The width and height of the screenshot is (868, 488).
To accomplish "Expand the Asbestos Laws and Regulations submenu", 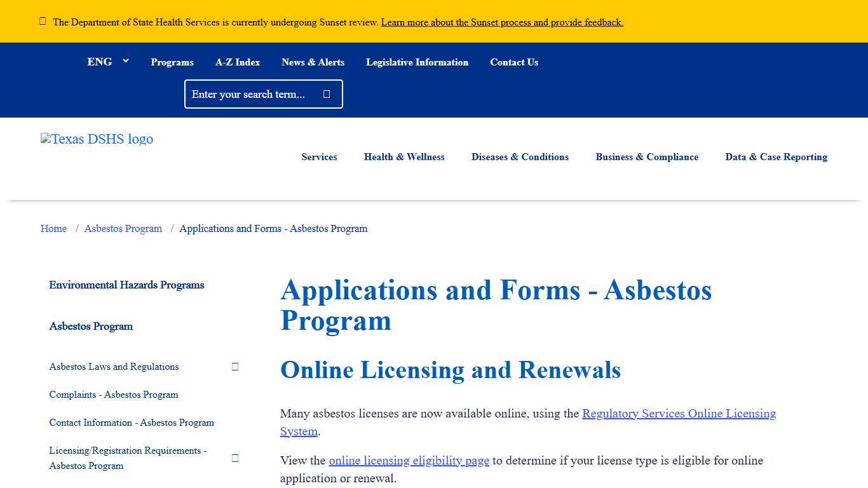I will pyautogui.click(x=235, y=367).
